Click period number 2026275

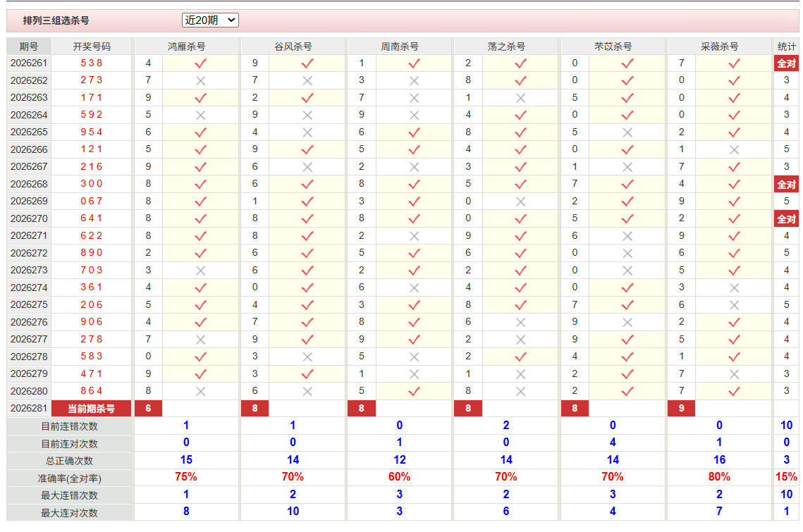(x=29, y=304)
